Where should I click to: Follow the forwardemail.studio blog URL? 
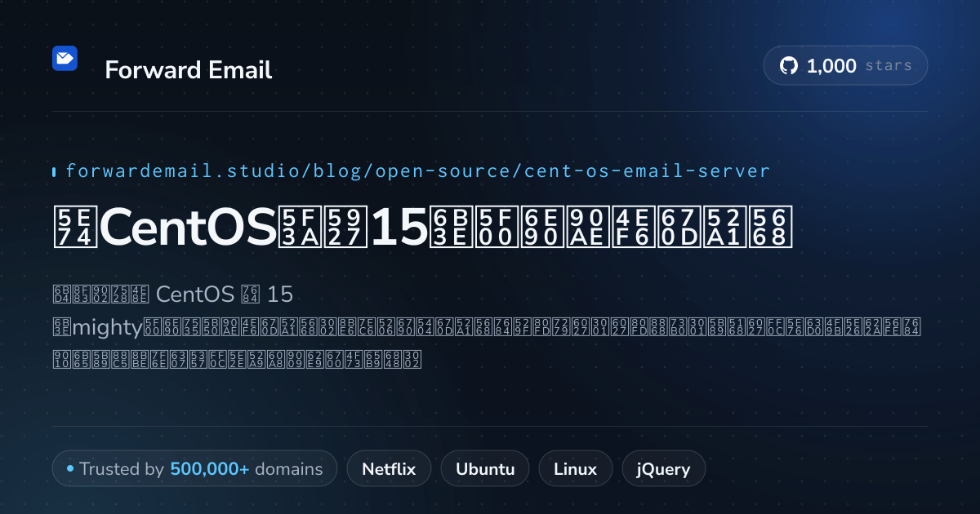click(x=417, y=171)
